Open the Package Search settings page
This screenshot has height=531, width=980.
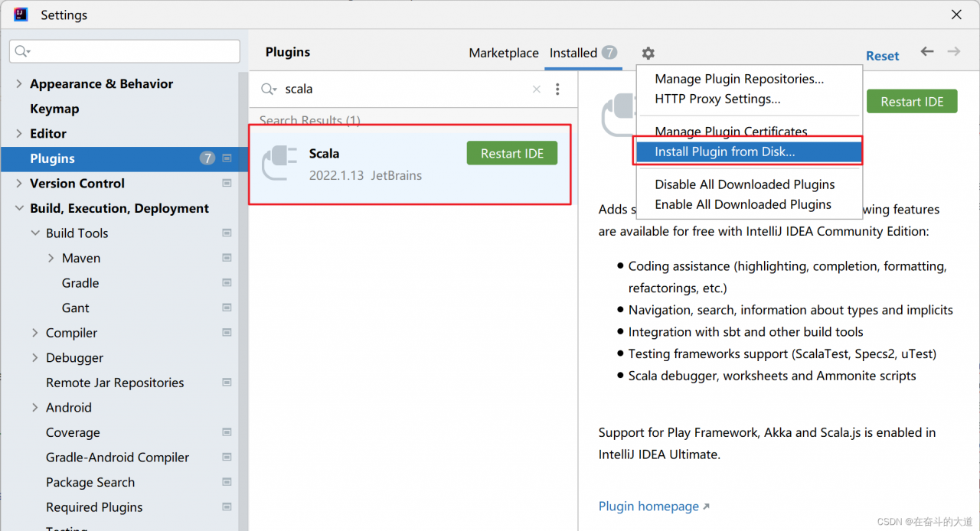90,482
